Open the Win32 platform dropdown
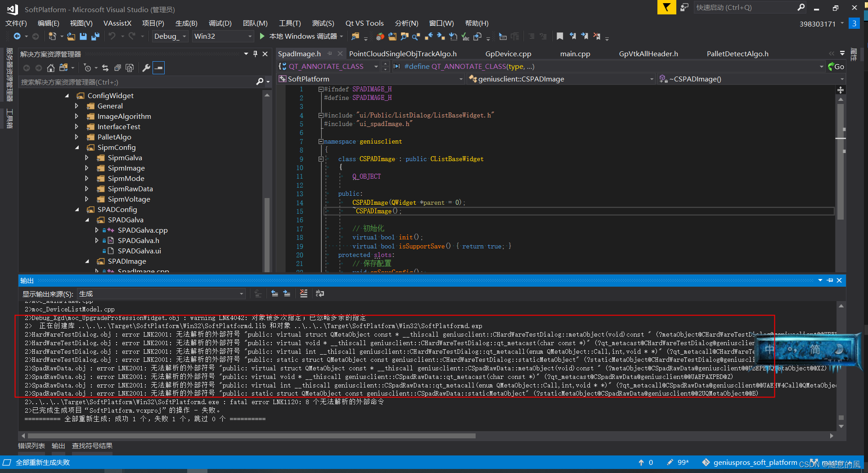Screen dimensions: 868x473 223,36
